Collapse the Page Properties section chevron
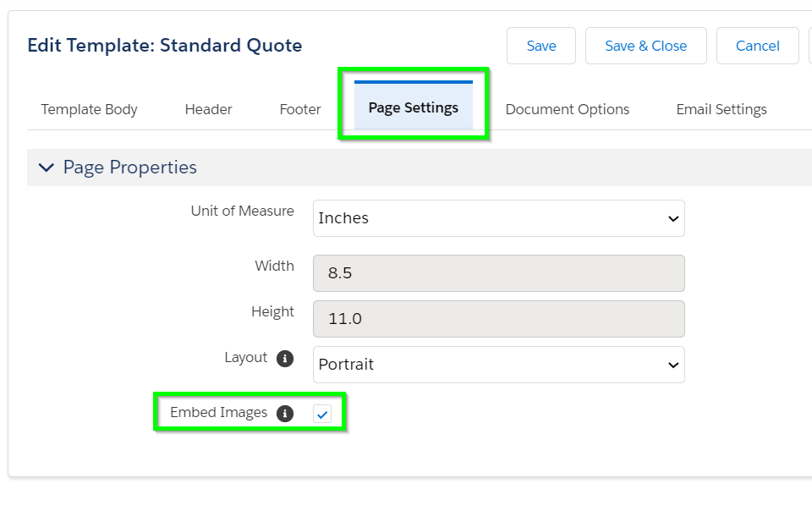The image size is (812, 511). click(46, 168)
